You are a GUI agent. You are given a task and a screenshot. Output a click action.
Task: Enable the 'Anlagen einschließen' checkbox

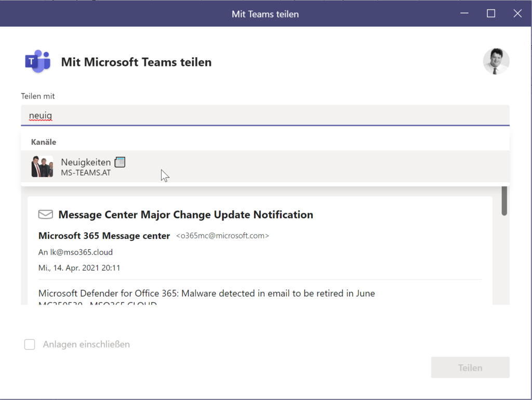point(30,344)
